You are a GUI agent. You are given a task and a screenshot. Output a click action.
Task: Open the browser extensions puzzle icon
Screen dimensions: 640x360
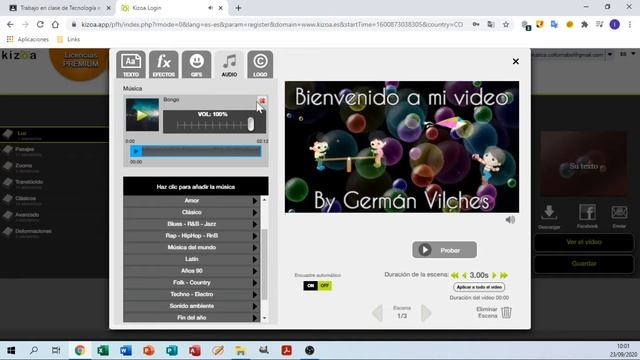pos(584,24)
